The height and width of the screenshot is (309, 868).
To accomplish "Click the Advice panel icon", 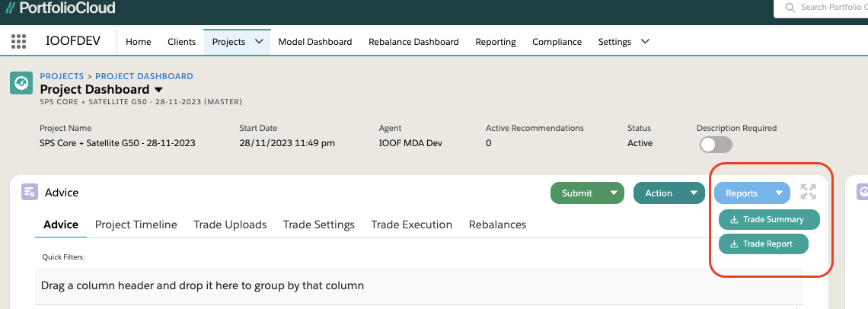I will click(29, 192).
